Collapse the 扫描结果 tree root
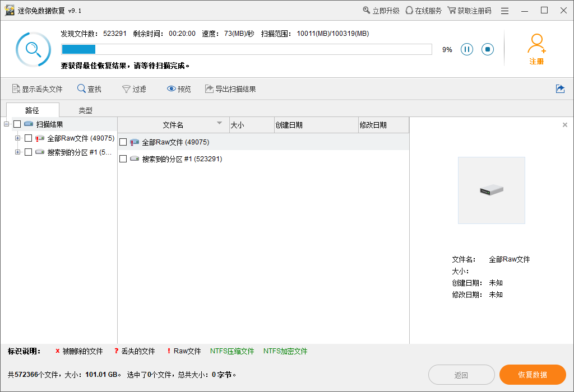The width and height of the screenshot is (574, 392). point(6,124)
